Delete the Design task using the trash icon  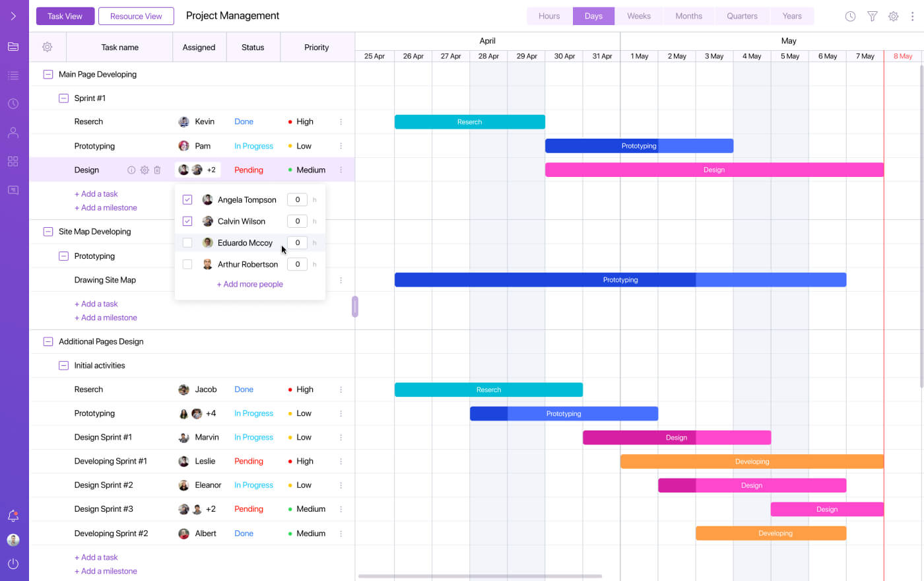point(157,170)
